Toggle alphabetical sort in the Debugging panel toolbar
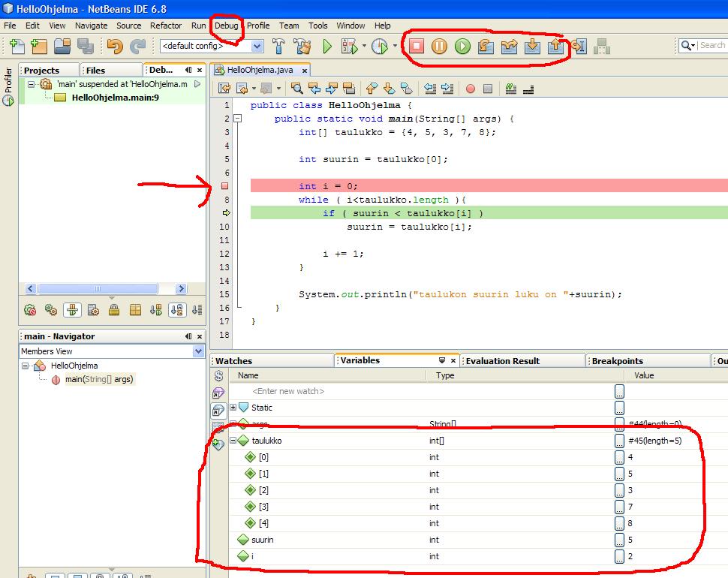This screenshot has width=728, height=578. tap(177, 310)
